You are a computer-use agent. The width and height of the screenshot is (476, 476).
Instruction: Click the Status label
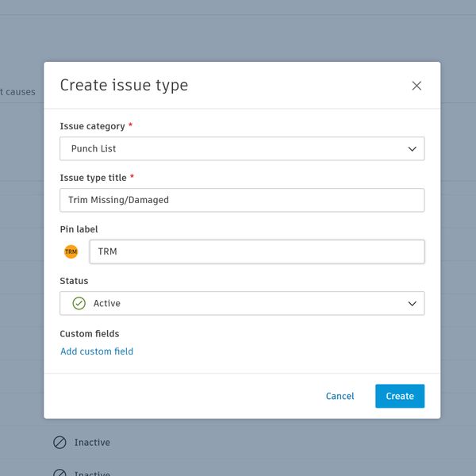coord(74,281)
